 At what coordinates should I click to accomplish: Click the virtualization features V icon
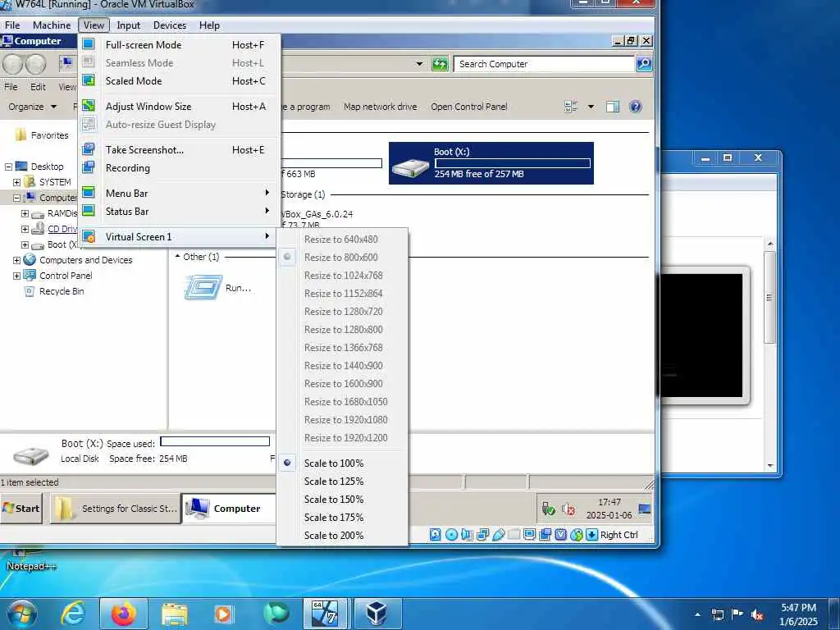point(561,534)
